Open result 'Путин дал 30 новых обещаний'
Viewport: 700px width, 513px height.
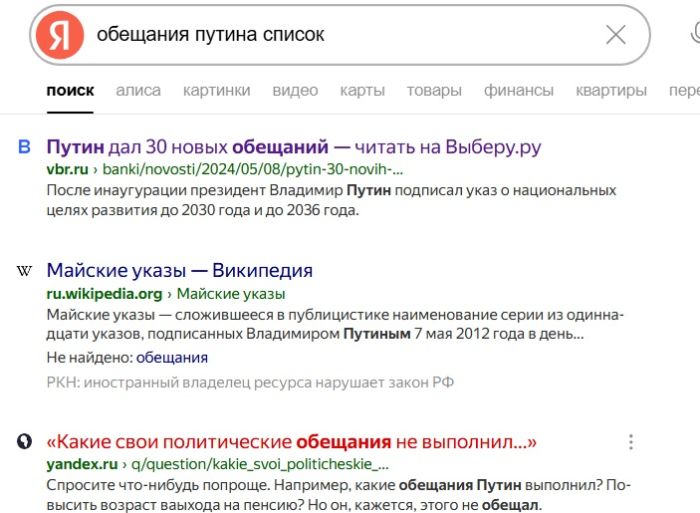click(293, 147)
